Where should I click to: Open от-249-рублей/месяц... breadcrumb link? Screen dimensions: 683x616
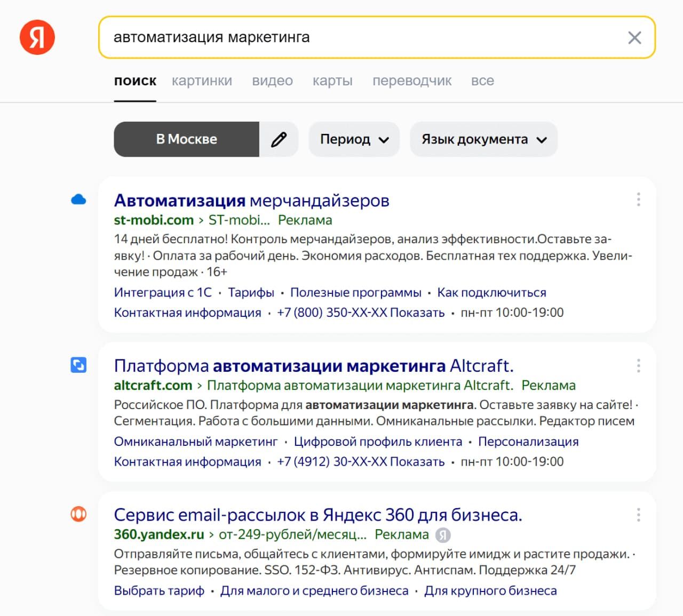click(293, 535)
